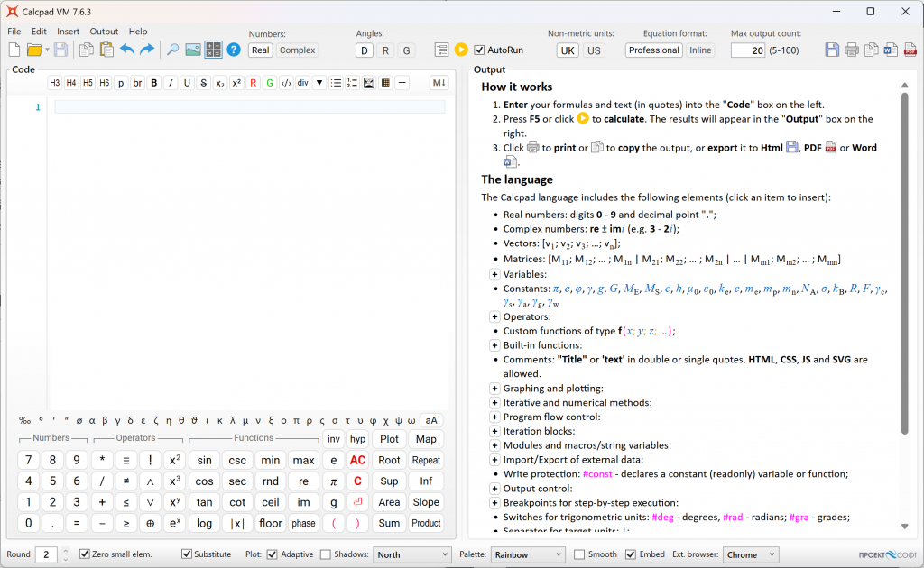Viewport: 924px width, 568px height.
Task: Save output as Html icon
Action: tap(831, 50)
